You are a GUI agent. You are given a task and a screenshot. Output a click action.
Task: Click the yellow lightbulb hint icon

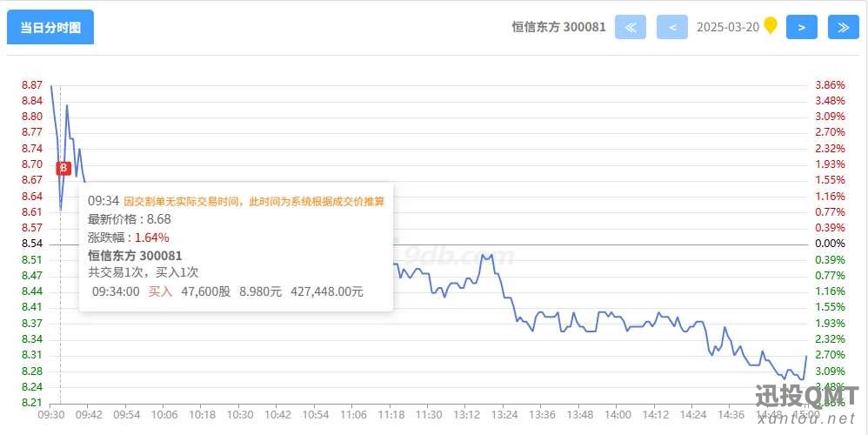point(770,25)
